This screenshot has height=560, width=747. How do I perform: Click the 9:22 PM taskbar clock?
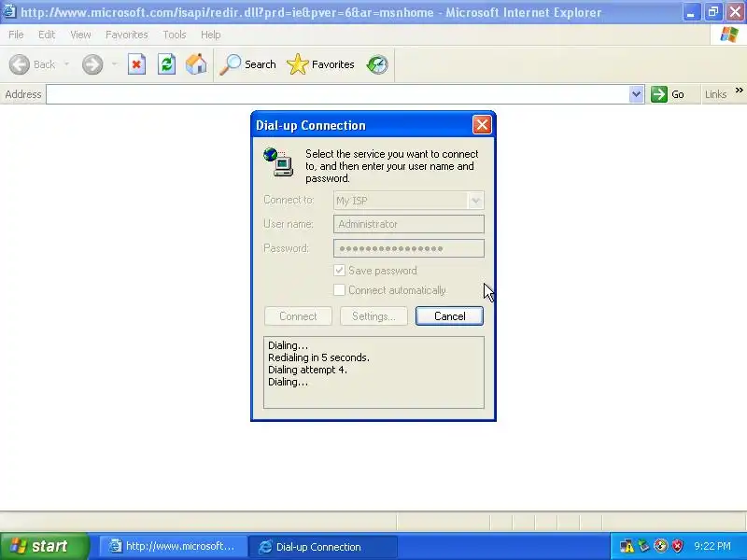(712, 546)
